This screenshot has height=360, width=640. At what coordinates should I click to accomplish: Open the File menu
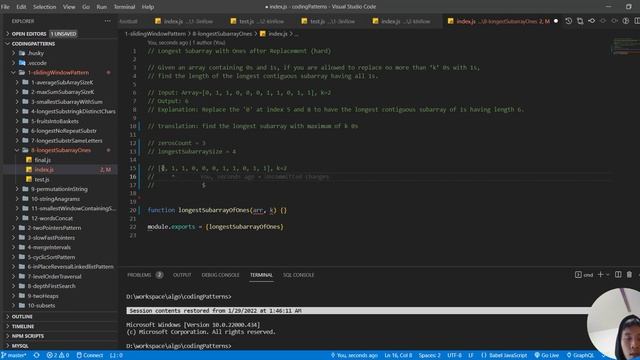point(5,7)
